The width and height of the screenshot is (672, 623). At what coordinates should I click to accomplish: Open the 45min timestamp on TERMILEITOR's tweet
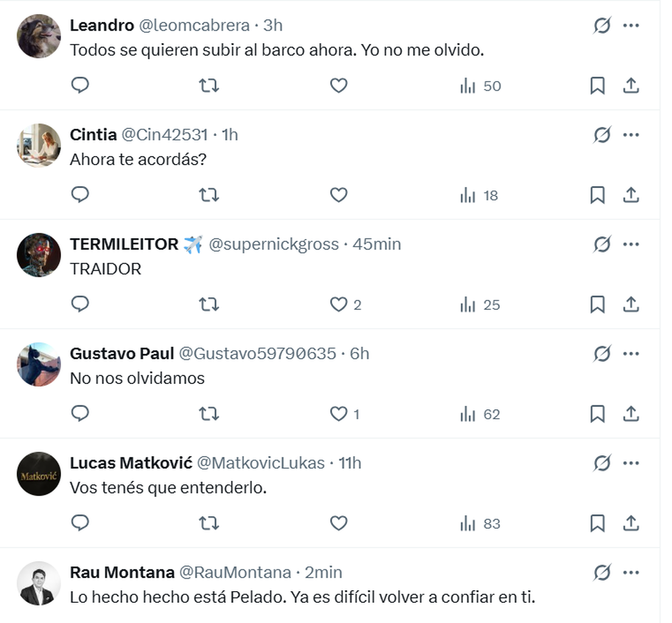pos(376,244)
